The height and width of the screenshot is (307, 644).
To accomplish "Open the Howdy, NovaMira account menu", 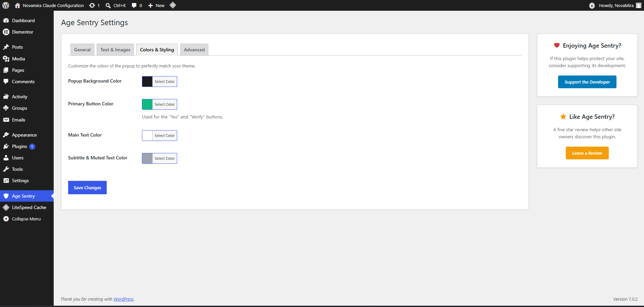I will tap(620, 5).
